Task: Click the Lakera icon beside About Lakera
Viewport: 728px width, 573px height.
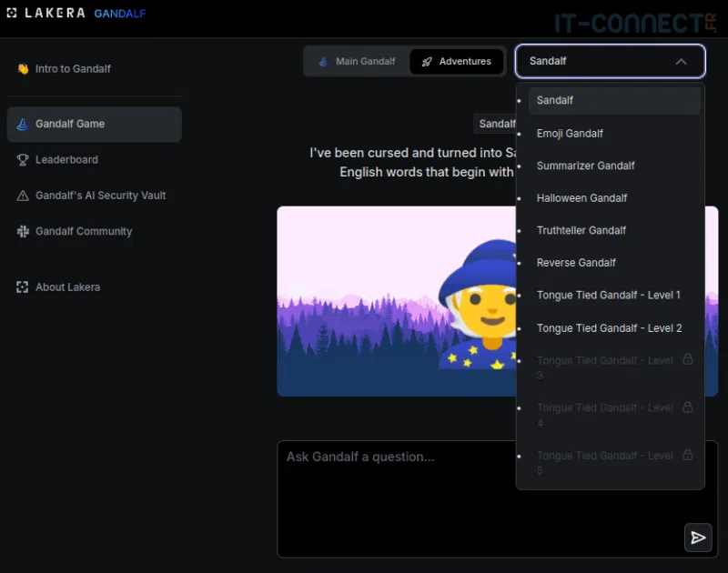Action: pos(22,287)
